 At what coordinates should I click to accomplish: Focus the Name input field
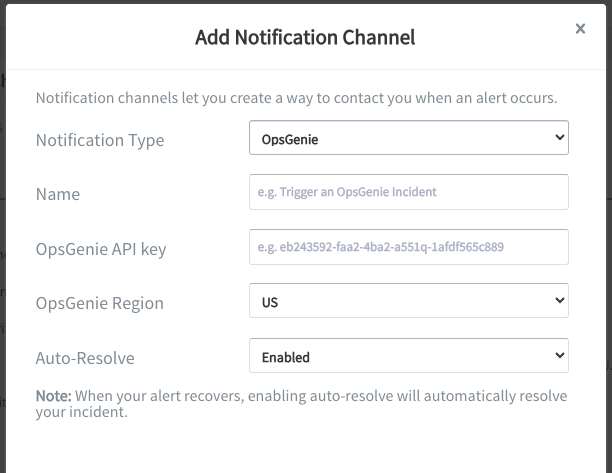click(409, 192)
